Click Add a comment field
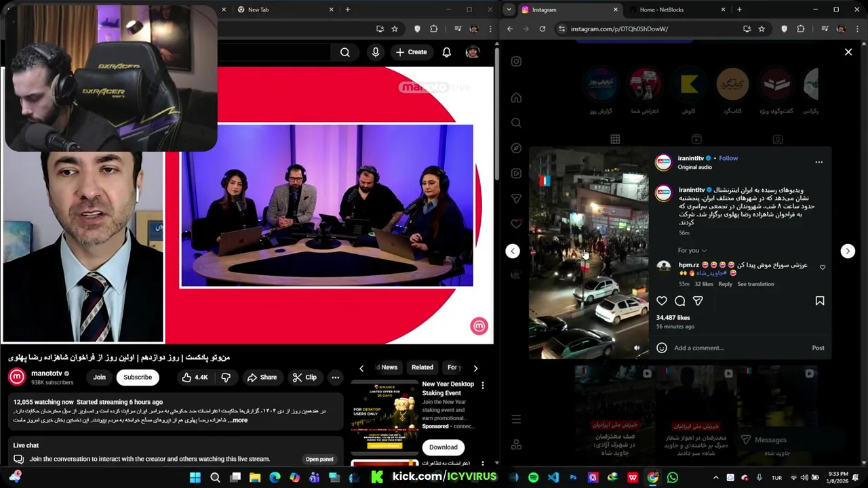Viewport: 868px width, 488px height. point(739,348)
